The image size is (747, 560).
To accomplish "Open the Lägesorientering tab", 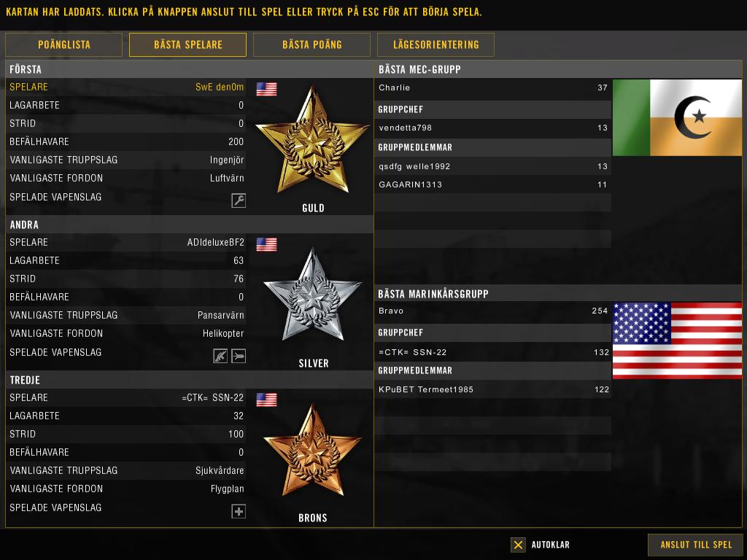I will (x=436, y=44).
